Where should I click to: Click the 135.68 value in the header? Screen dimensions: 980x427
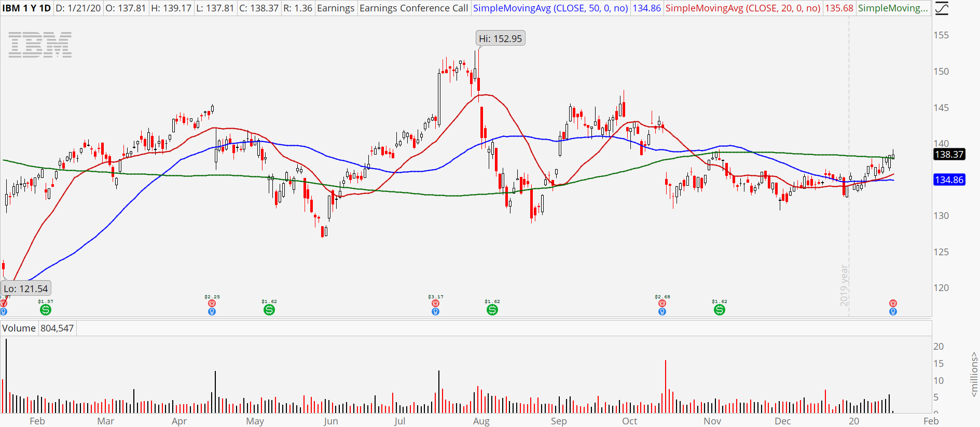point(839,8)
